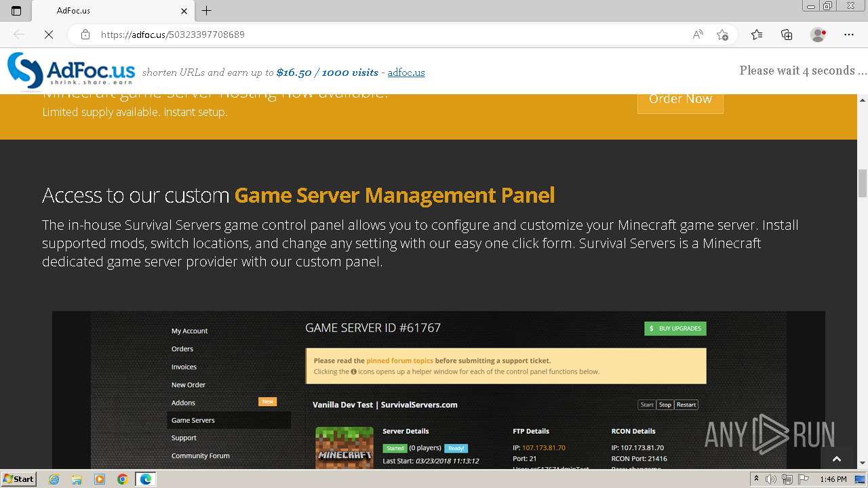Open network status tray icon
The width and height of the screenshot is (868, 488).
point(787,479)
